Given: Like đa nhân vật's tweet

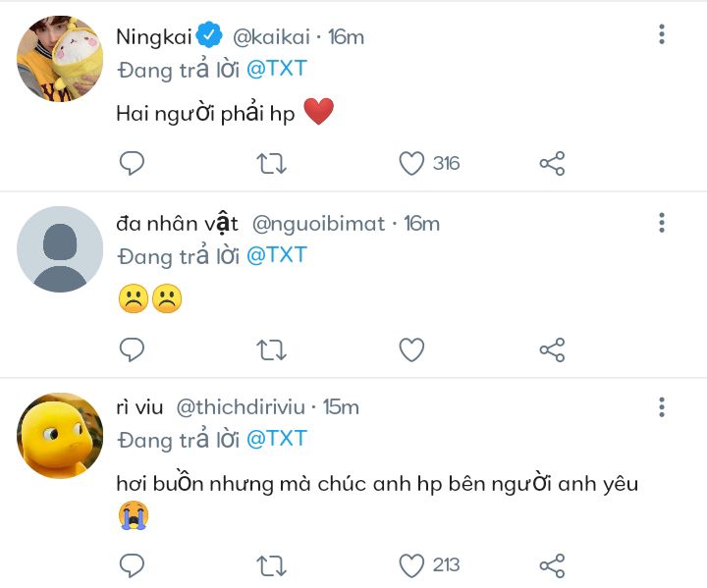Looking at the screenshot, I should point(411,348).
